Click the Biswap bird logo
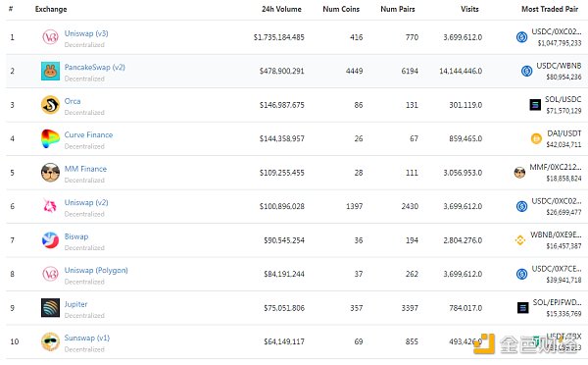 (x=50, y=240)
